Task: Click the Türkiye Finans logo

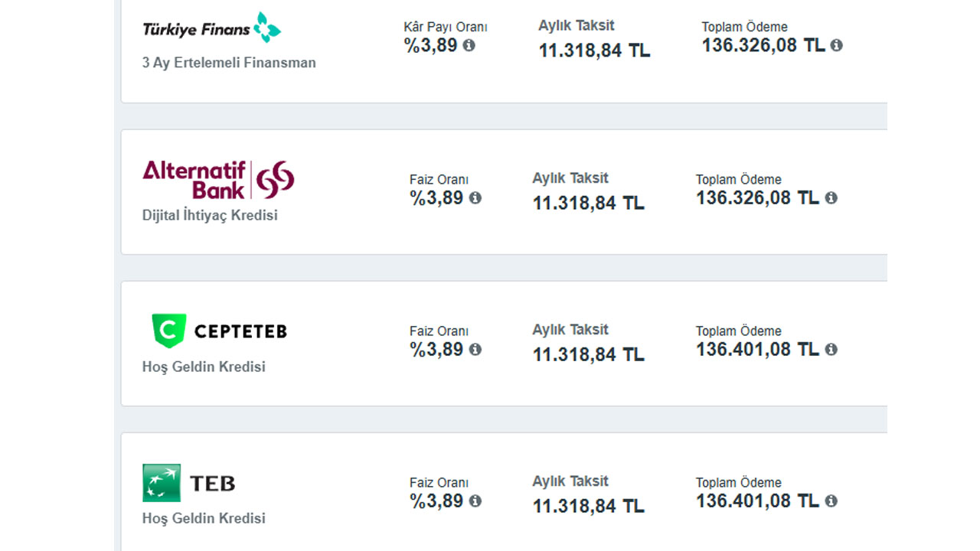Action: pyautogui.click(x=212, y=28)
